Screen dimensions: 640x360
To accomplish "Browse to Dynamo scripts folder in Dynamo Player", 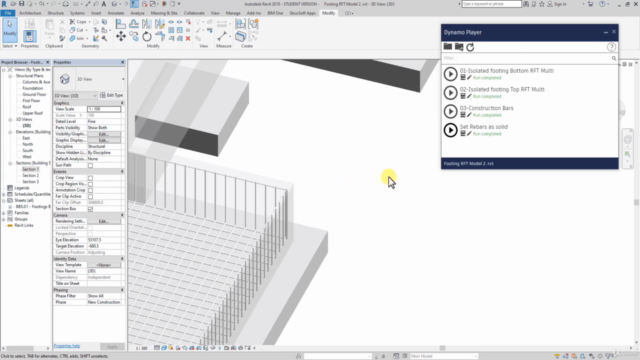I will point(448,47).
